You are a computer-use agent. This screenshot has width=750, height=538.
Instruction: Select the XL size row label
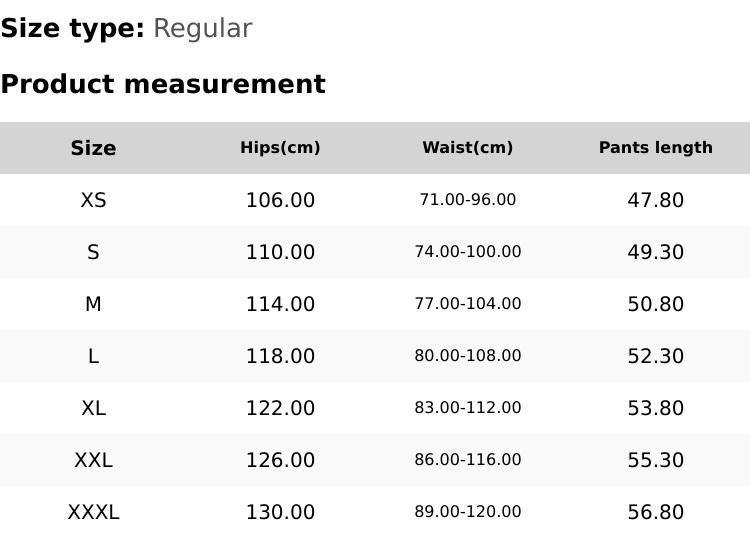(93, 408)
